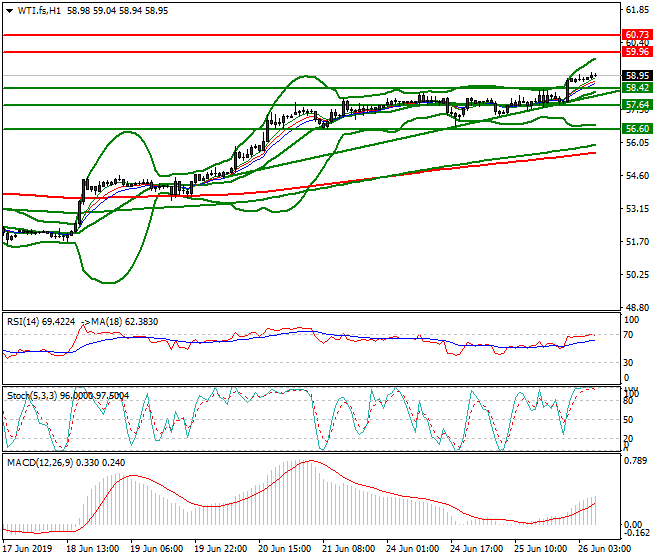
Task: Click the 24 Jun 01:00 time label
Action: point(412,549)
